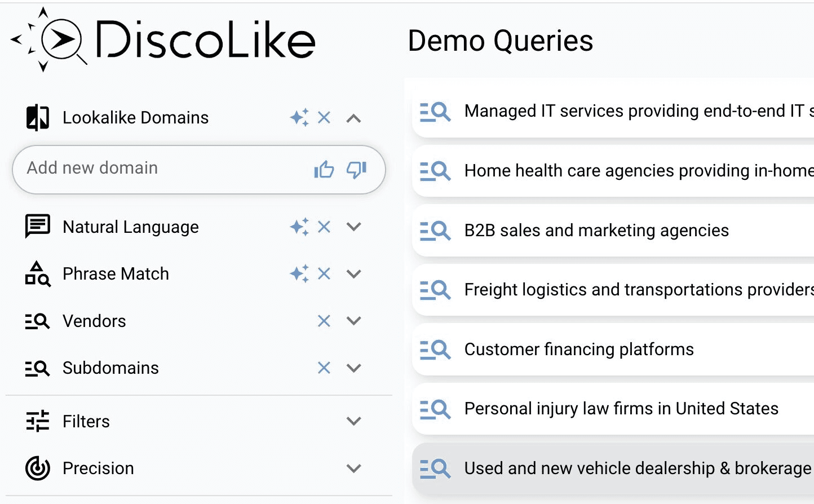Screen dimensions: 814x504
Task: Click the search icon beside Customer financing platforms
Action: [435, 350]
